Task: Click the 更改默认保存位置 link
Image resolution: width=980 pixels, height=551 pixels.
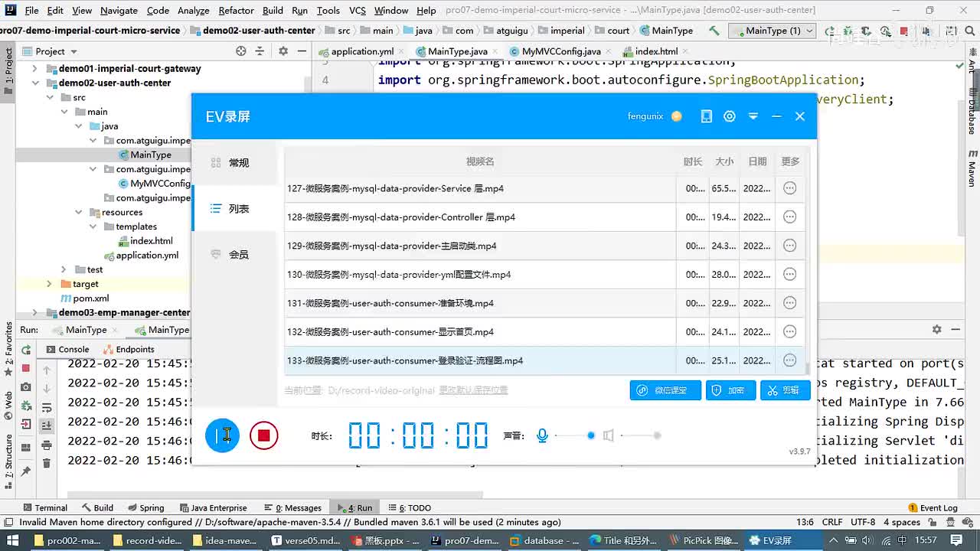Action: [473, 390]
